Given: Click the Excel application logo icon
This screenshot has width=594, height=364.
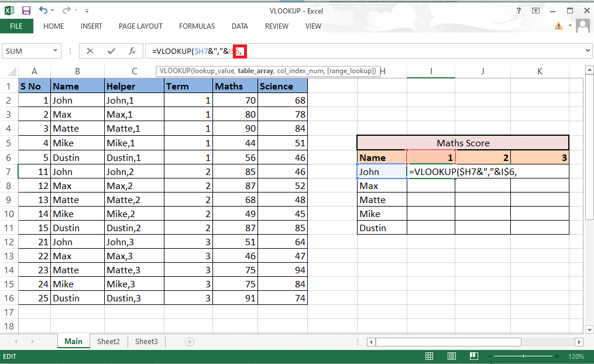Looking at the screenshot, I should [x=9, y=11].
